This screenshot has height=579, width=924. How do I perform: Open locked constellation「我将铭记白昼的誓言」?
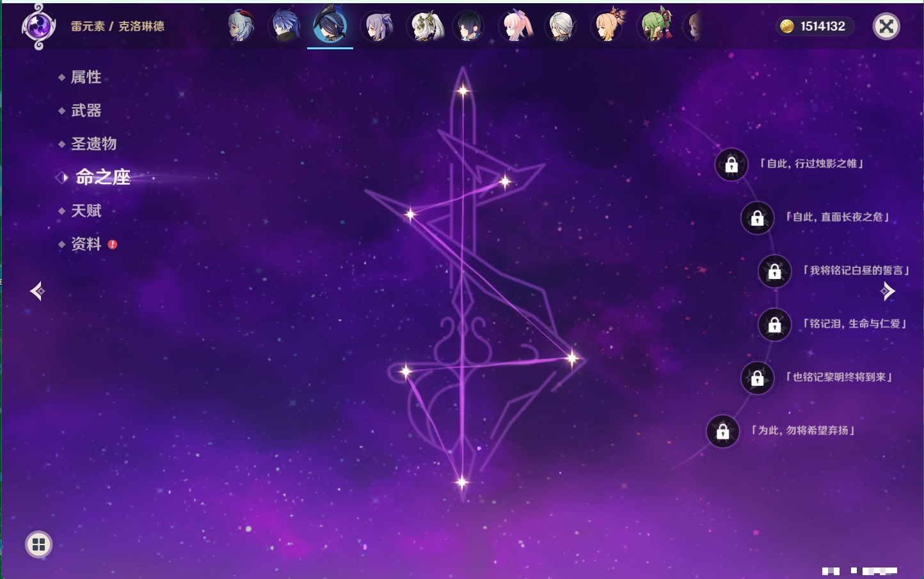click(774, 271)
